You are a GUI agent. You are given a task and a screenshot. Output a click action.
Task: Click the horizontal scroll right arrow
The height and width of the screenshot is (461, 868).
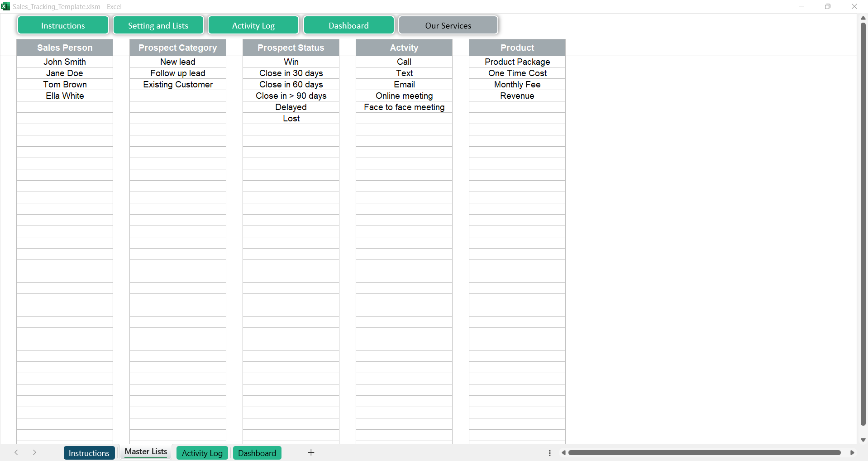[x=852, y=452]
